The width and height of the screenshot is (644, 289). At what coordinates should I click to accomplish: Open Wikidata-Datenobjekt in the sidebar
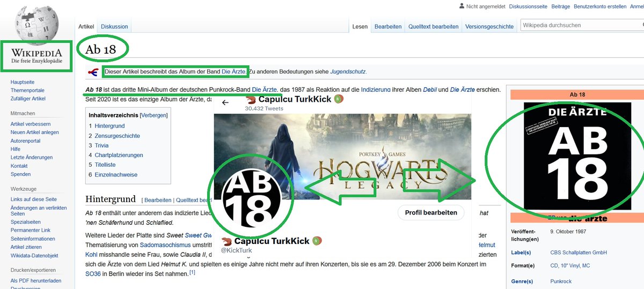point(34,256)
